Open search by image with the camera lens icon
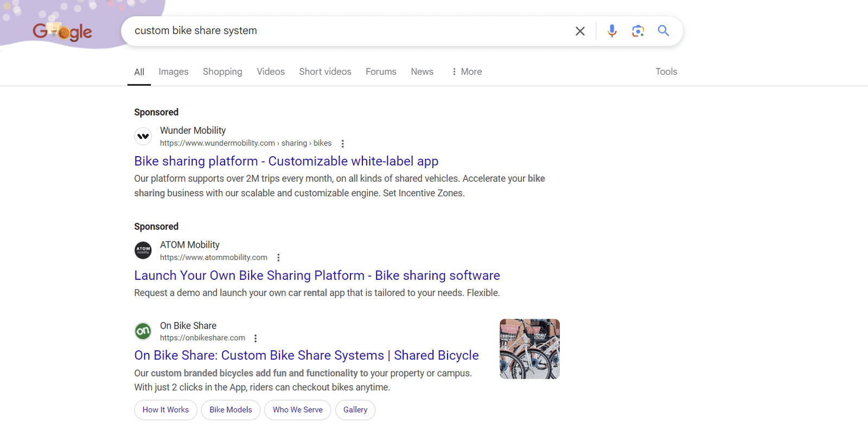868x437 pixels. pos(638,31)
